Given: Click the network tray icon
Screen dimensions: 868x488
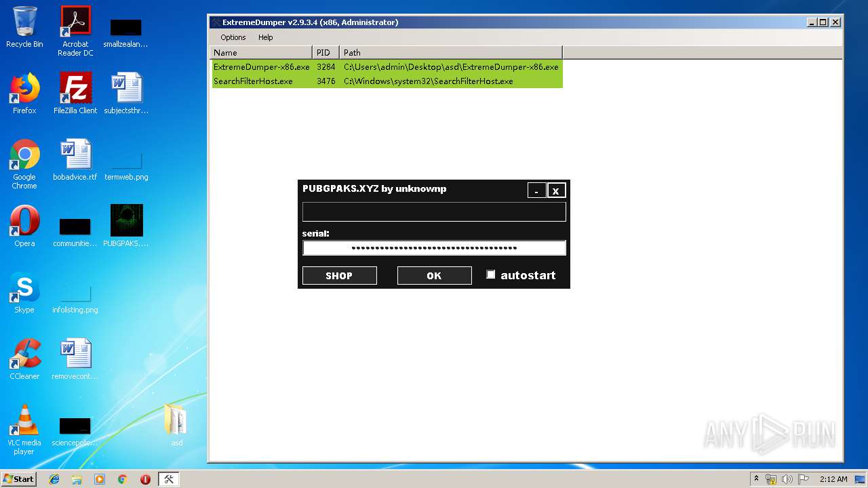Looking at the screenshot, I should click(x=772, y=479).
